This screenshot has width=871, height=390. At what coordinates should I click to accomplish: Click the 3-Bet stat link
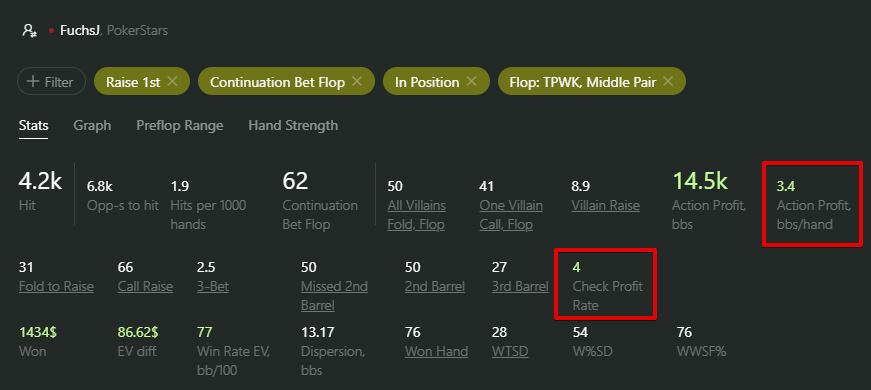tap(213, 287)
